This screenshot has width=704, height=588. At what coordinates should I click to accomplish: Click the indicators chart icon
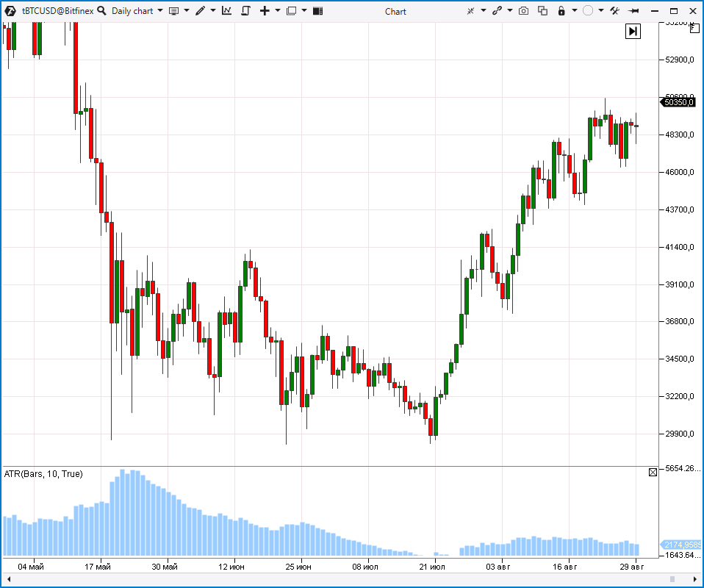(226, 11)
